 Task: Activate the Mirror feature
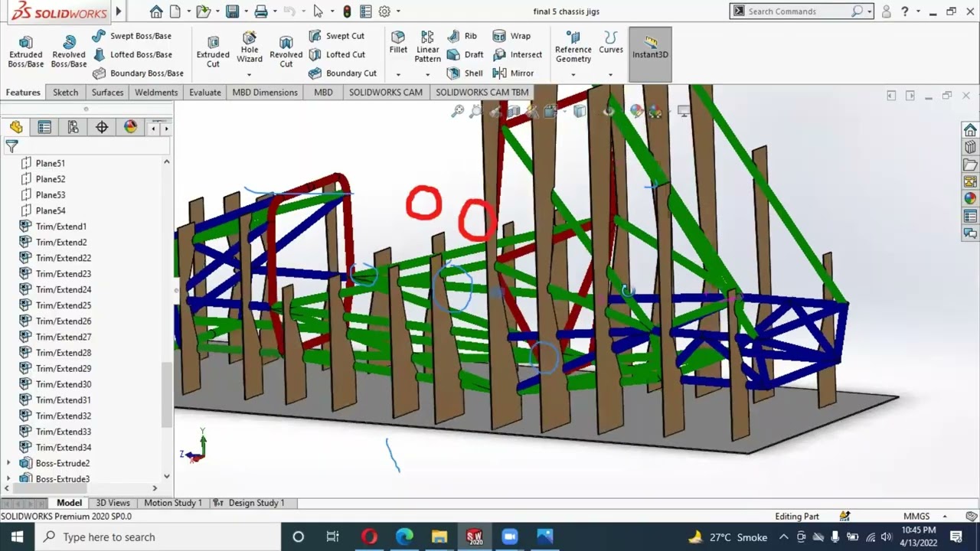click(513, 73)
